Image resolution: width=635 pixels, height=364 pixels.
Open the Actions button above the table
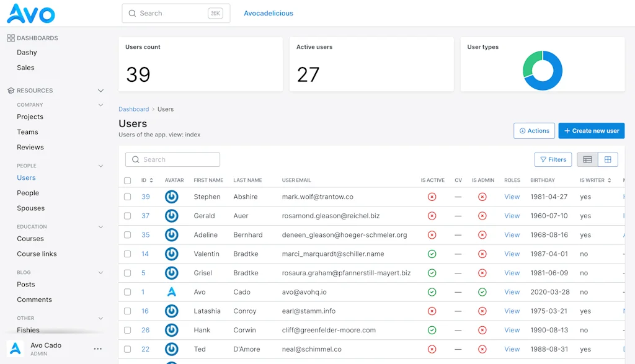tap(534, 130)
